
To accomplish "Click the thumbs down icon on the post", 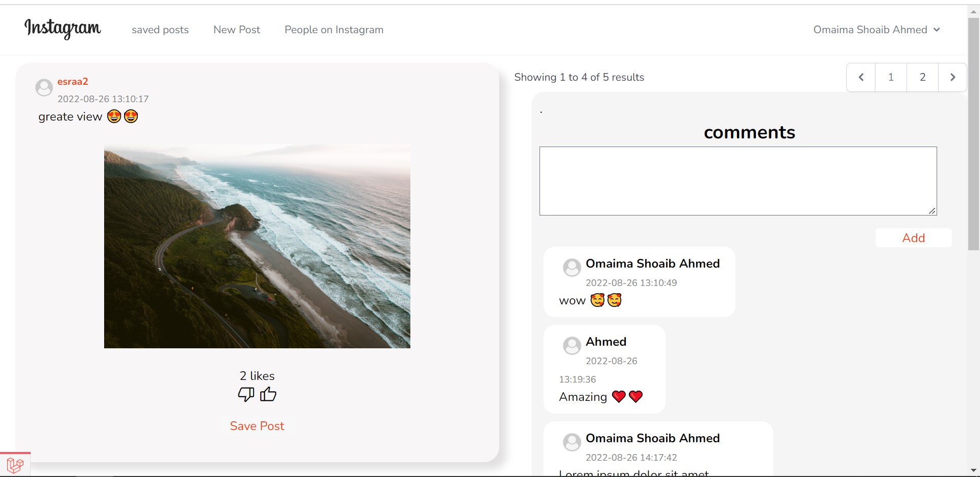I will pos(246,394).
